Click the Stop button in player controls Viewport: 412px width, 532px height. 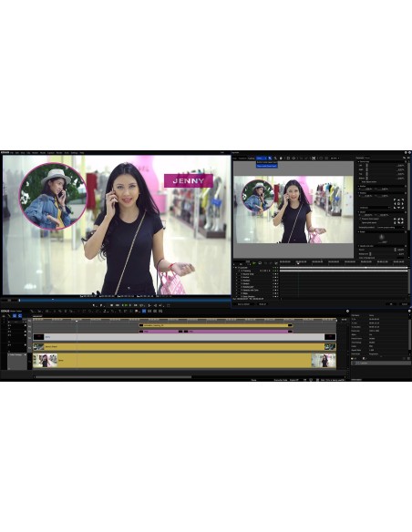[111, 305]
